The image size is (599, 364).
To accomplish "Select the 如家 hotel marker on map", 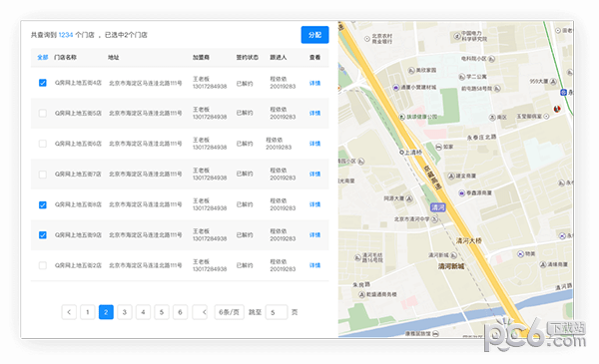I will pos(439,147).
